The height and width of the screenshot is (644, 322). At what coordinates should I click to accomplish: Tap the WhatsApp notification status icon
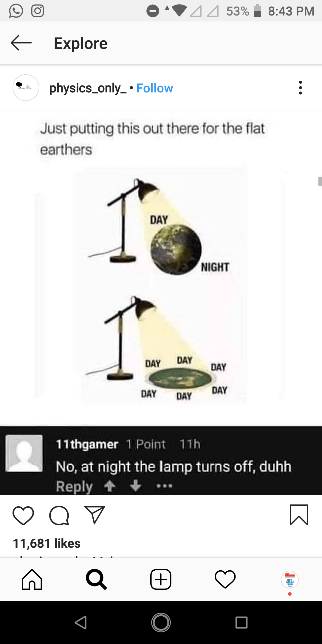pyautogui.click(x=16, y=11)
